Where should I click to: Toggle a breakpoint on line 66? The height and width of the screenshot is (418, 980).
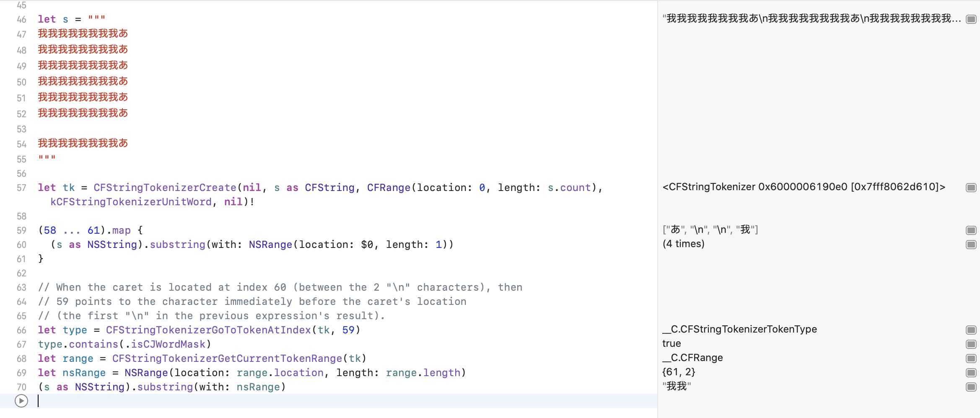[21, 330]
